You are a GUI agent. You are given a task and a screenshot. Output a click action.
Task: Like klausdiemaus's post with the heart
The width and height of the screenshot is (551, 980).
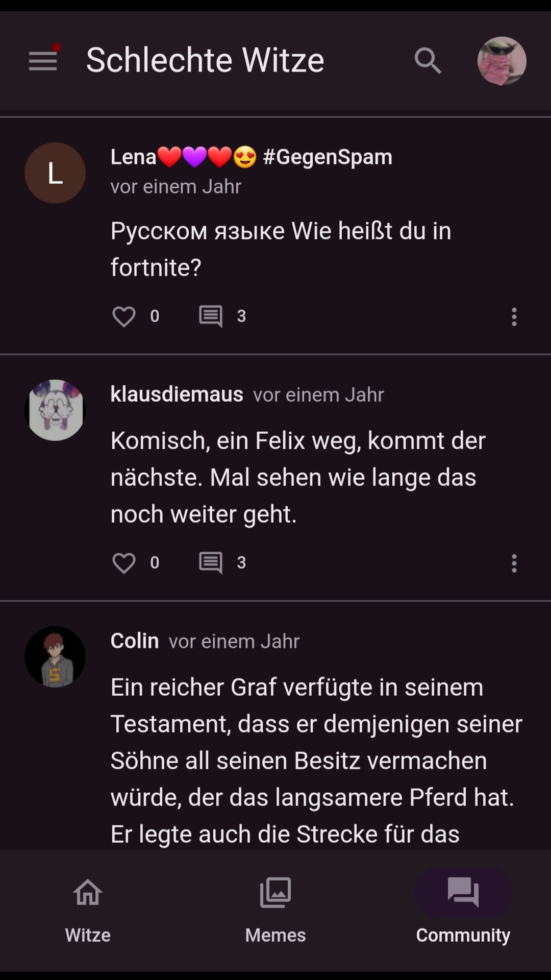point(124,563)
